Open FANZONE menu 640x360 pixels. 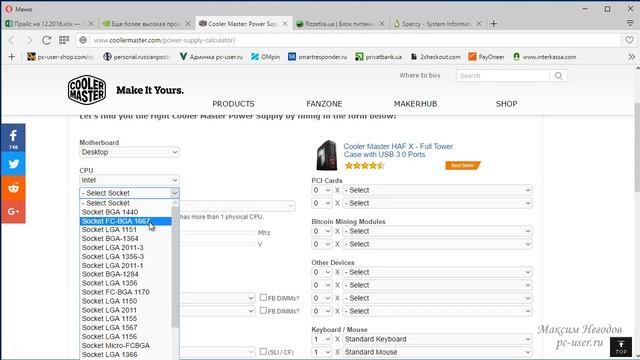[324, 104]
